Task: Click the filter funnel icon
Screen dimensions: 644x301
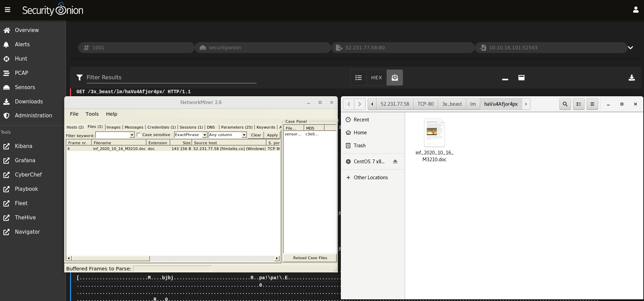Action: click(80, 78)
